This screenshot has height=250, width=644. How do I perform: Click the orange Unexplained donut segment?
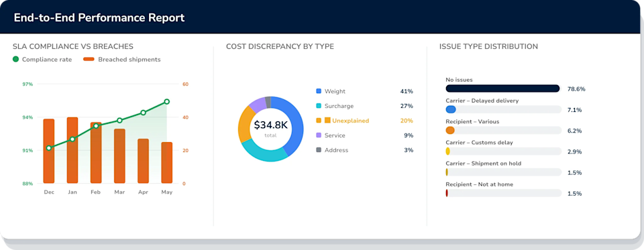245,124
